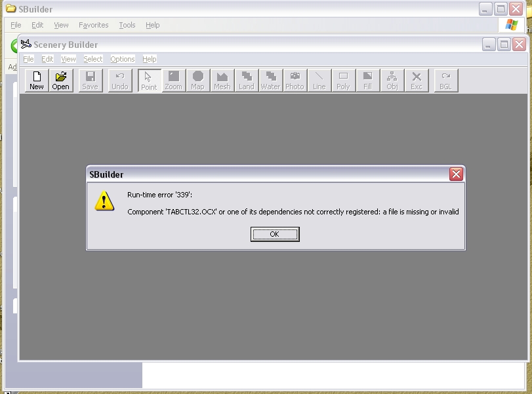Image resolution: width=532 pixels, height=394 pixels.
Task: Click the Map toolbar button
Action: coord(198,81)
